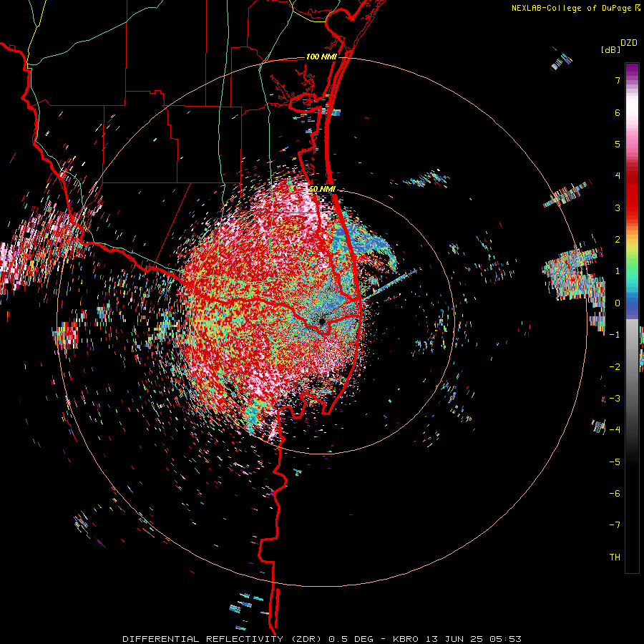This screenshot has height=644, width=644.
Task: Click the 0.5 DEG elevation angle text
Action: tap(351, 639)
